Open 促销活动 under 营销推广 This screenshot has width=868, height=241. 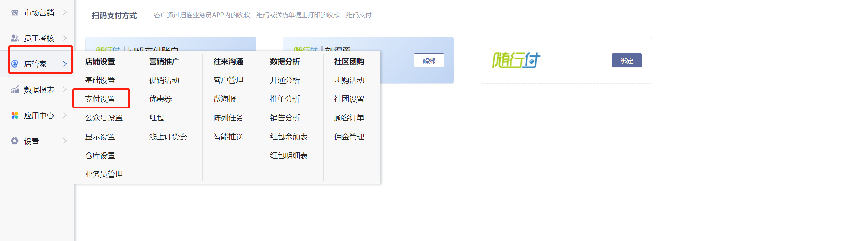pyautogui.click(x=164, y=80)
